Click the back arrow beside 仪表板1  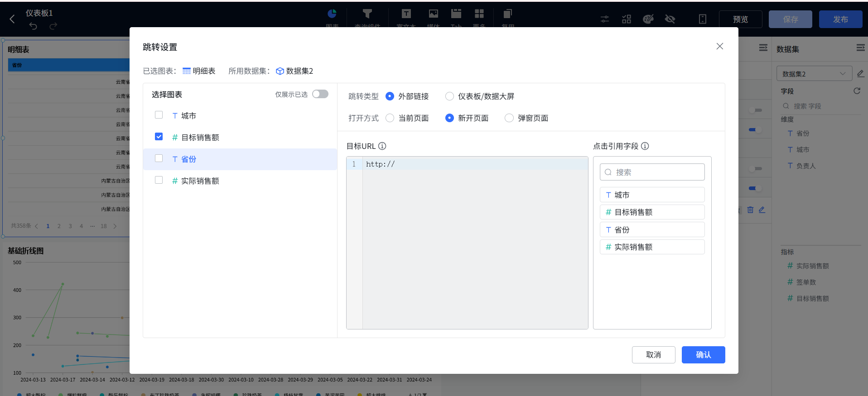[12, 19]
